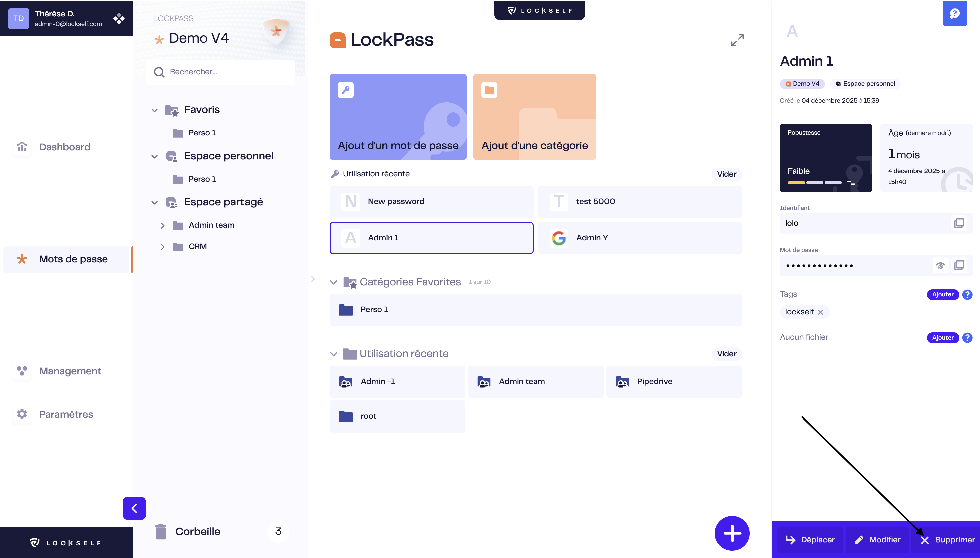Click the Déplacer button
Screen dimensions: 980x558
(810, 540)
